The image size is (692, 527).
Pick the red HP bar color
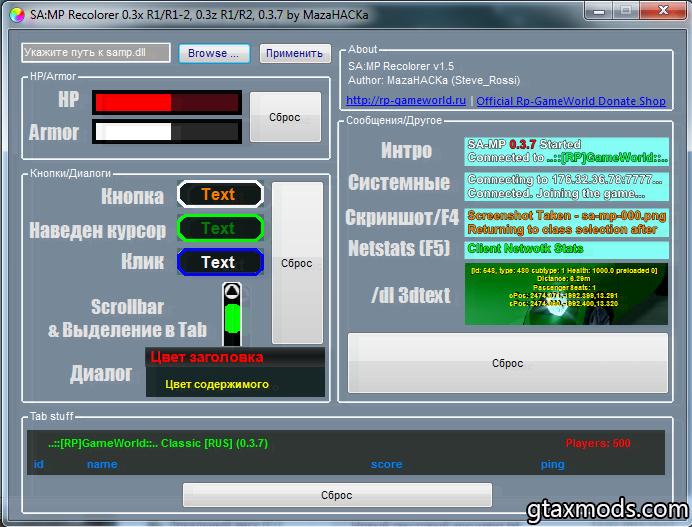(166, 103)
